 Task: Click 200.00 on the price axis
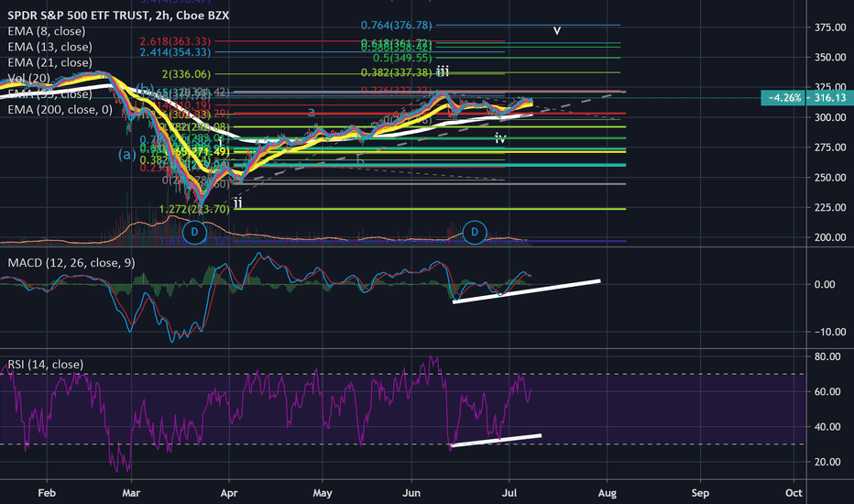pyautogui.click(x=830, y=237)
